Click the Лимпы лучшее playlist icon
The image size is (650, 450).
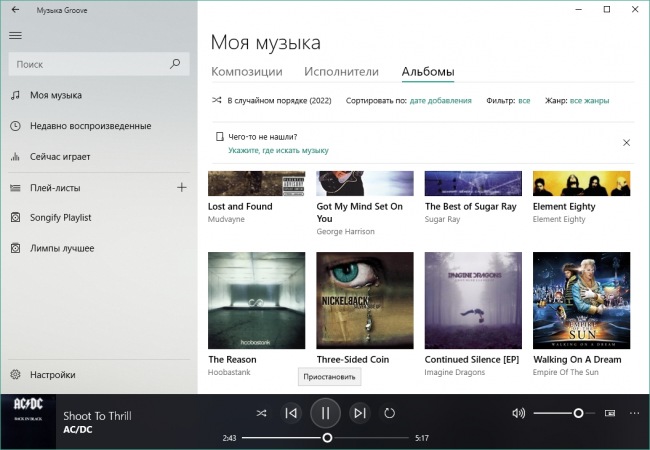coord(15,248)
